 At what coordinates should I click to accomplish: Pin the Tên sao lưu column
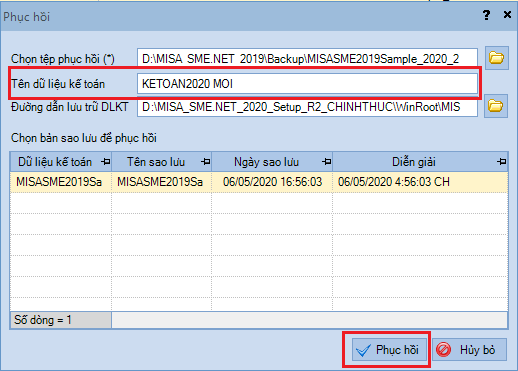(x=206, y=162)
